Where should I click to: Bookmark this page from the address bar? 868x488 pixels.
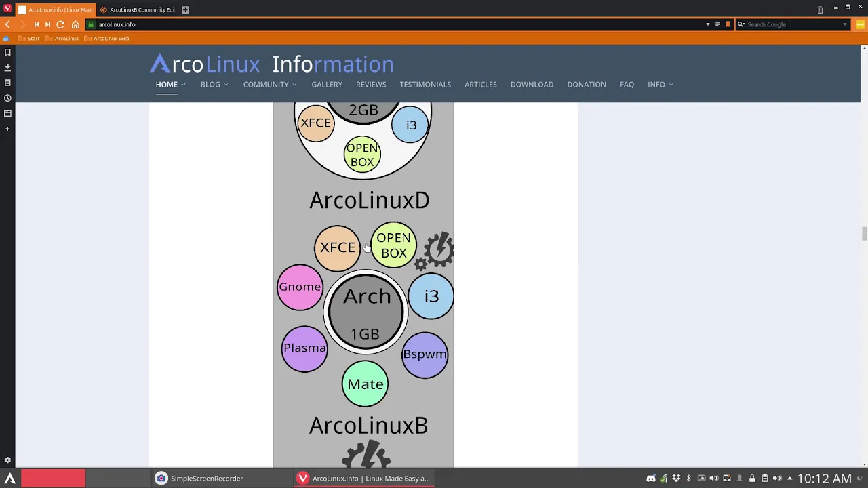[728, 24]
